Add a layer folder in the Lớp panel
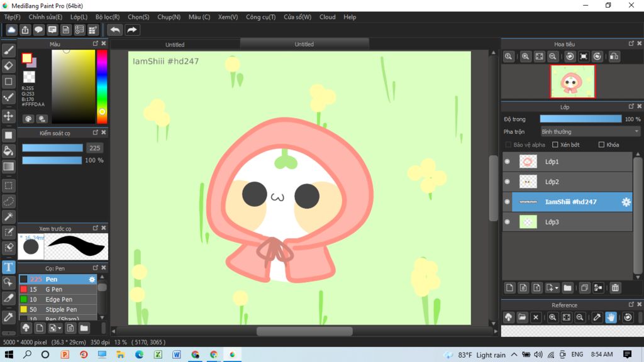 tap(568, 288)
